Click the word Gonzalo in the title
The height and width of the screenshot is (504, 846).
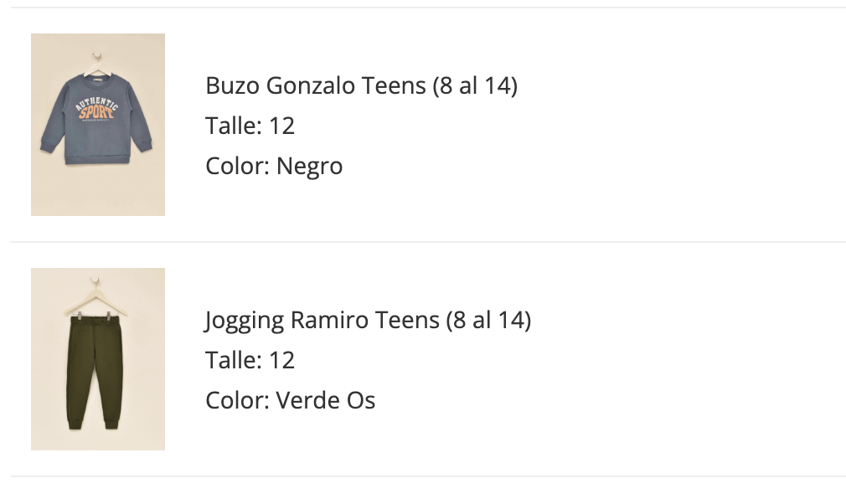(x=312, y=85)
